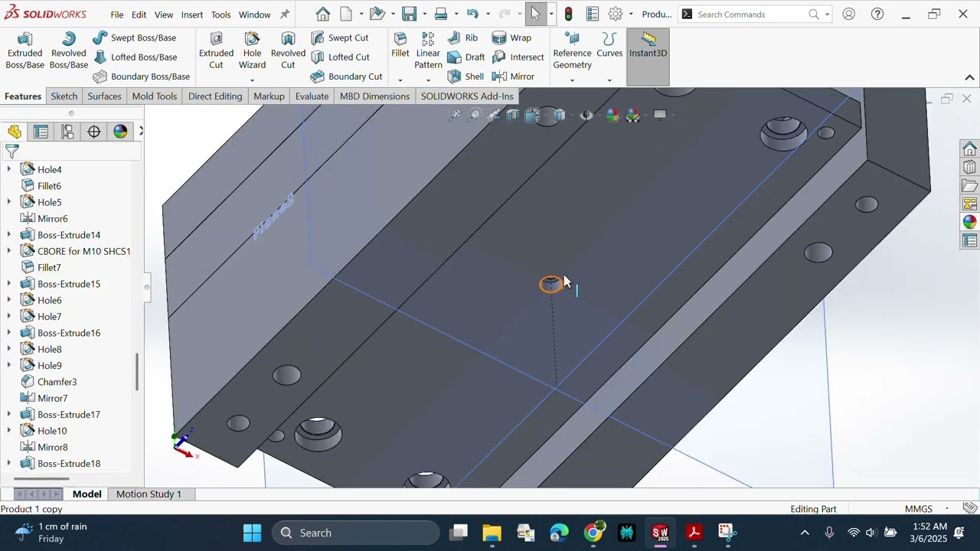Open the Hole Wizard tool
This screenshot has width=980, height=551.
(x=252, y=51)
